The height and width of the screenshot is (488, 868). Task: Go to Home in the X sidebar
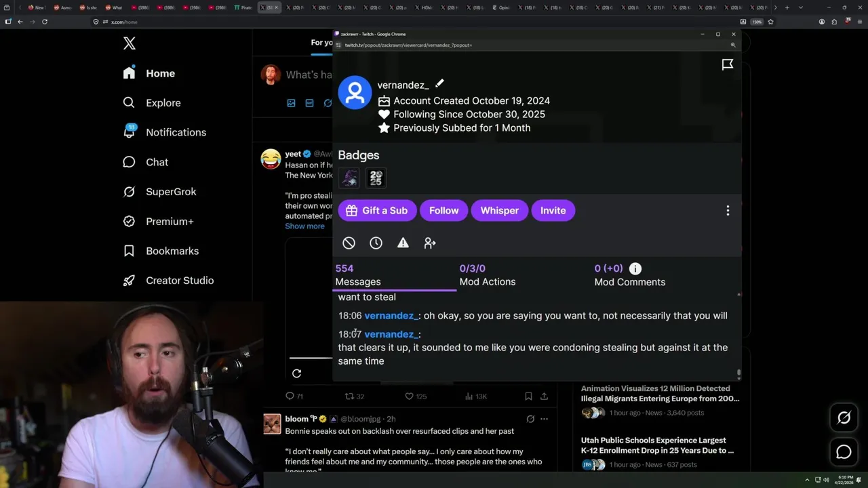pyautogui.click(x=149, y=73)
